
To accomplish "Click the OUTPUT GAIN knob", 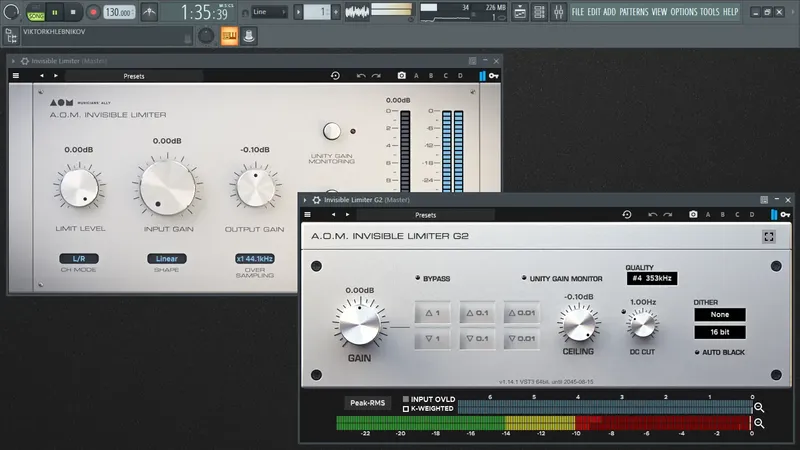I will (256, 189).
